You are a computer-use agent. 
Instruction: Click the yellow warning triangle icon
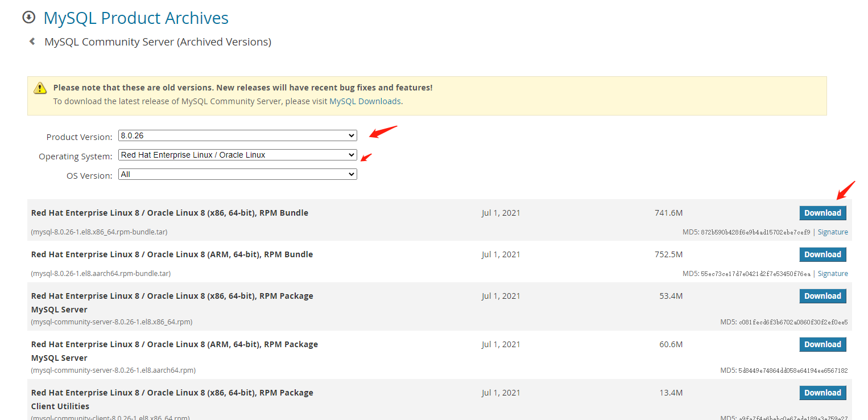pyautogui.click(x=40, y=88)
